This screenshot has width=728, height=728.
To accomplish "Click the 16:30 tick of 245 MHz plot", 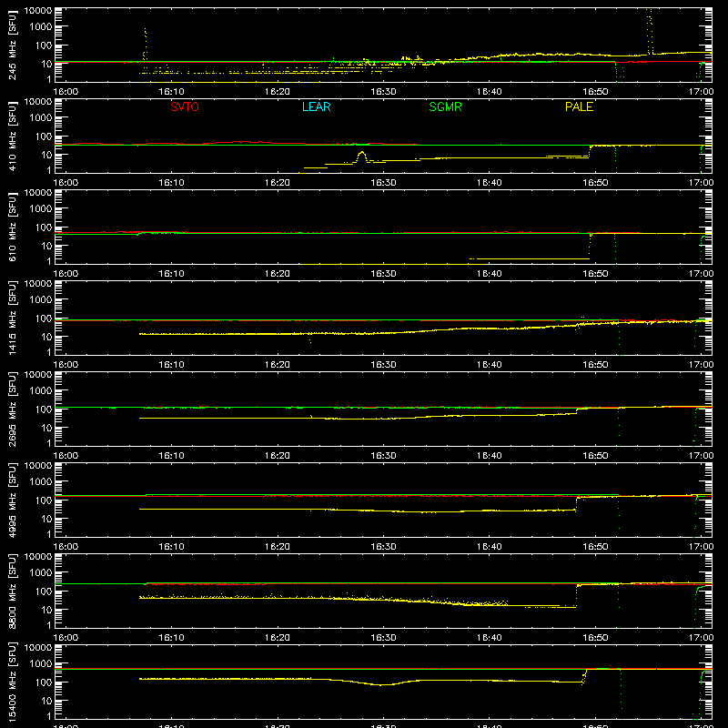I will click(x=383, y=92).
